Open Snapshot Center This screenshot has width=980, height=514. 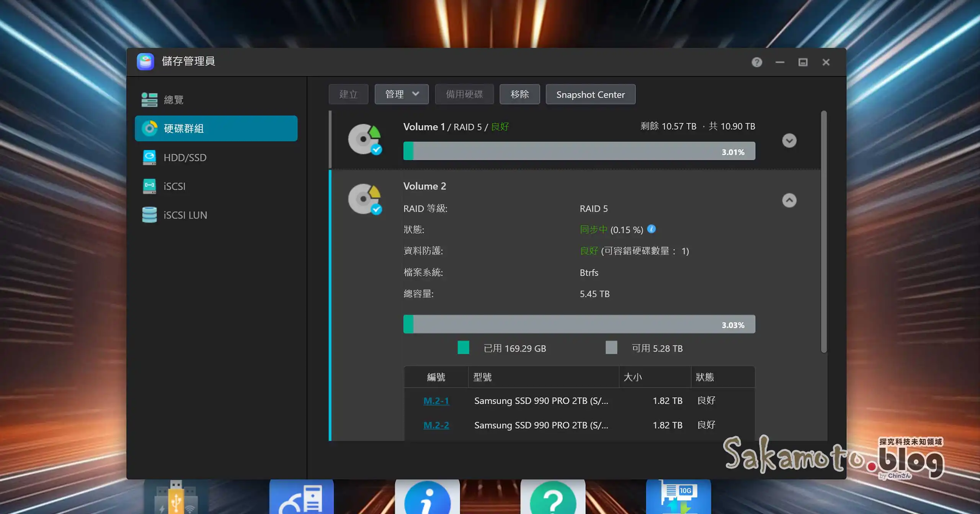tap(590, 94)
